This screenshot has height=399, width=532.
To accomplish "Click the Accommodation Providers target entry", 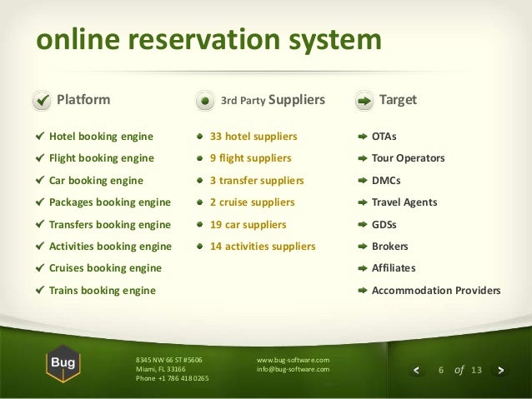I will pyautogui.click(x=436, y=290).
